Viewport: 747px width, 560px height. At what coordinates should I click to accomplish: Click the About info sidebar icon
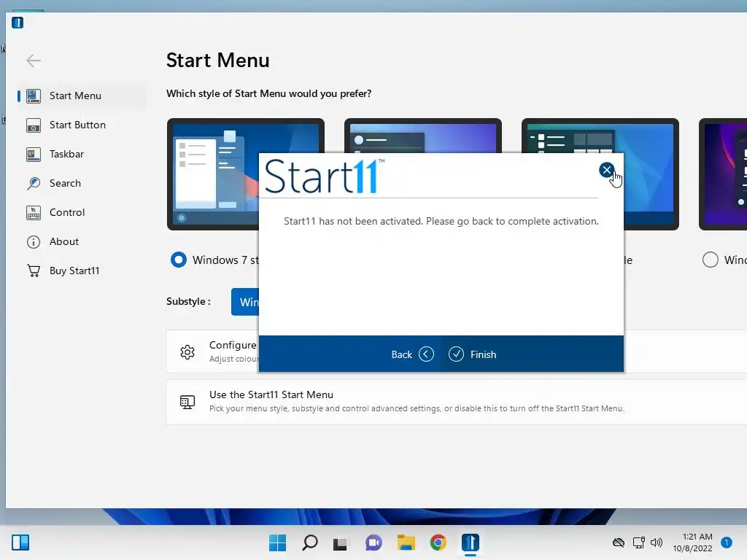tap(34, 242)
